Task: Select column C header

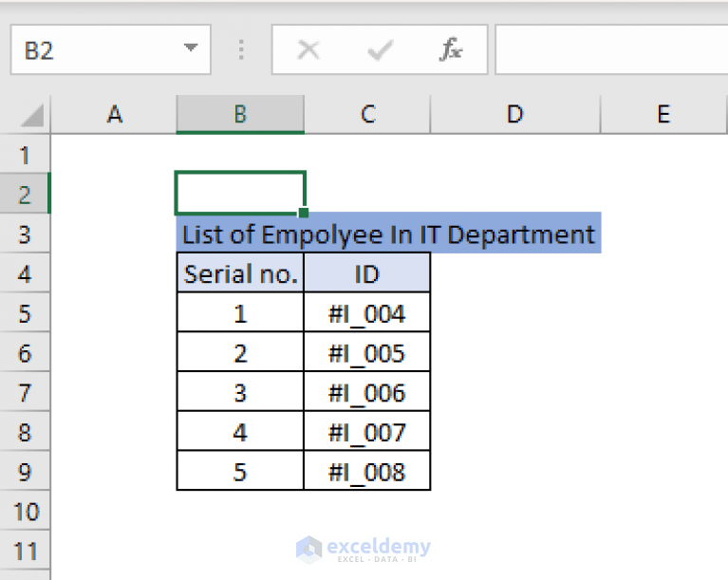Action: pos(367,114)
